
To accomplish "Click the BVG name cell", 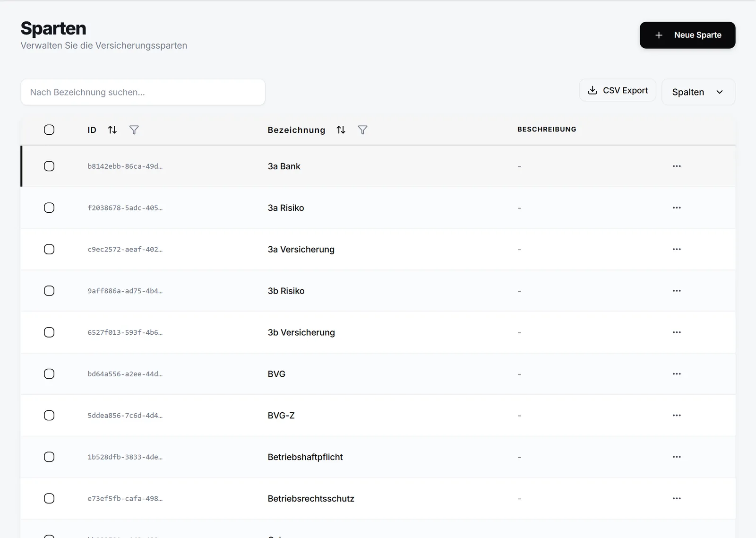I will point(276,374).
